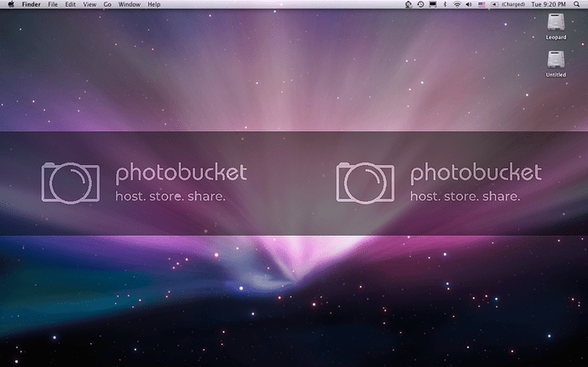Click the Bluetooth status icon
Screen dimensions: 588x367
444,4
